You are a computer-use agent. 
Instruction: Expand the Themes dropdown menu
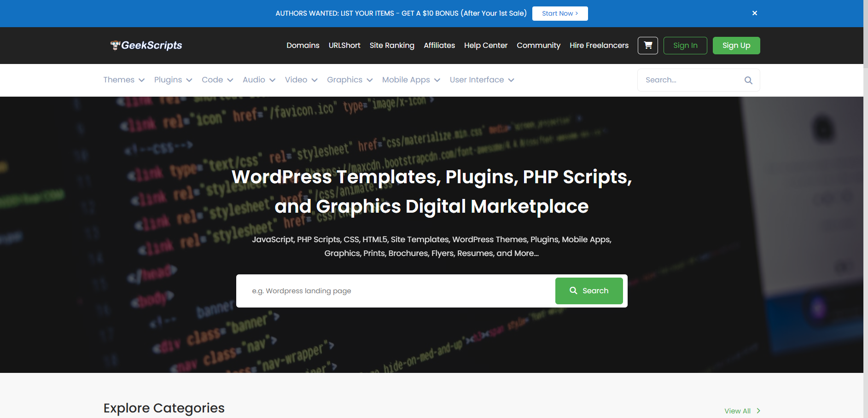124,80
